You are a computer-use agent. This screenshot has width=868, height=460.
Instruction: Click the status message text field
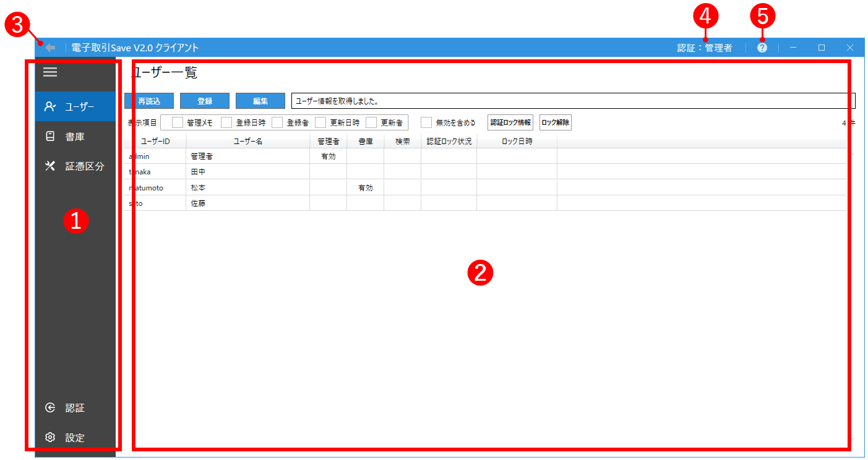pos(573,101)
